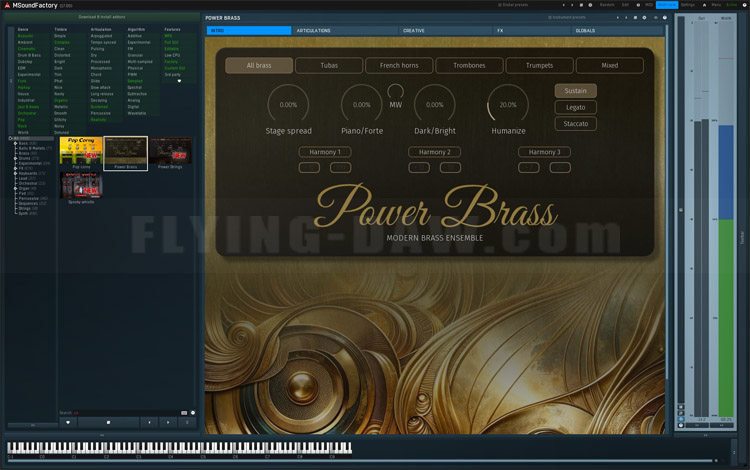750x470 pixels.
Task: Click the MW modulation wheel knob
Action: [396, 91]
